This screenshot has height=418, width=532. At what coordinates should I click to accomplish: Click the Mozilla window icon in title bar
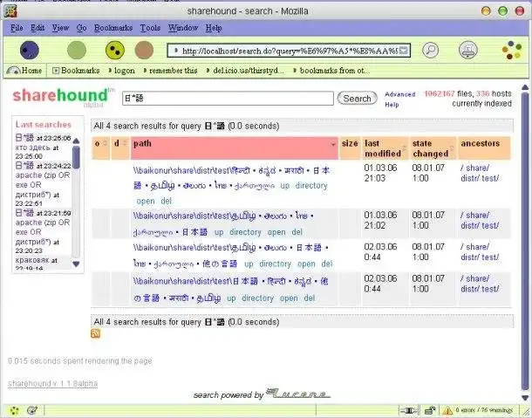[10, 10]
